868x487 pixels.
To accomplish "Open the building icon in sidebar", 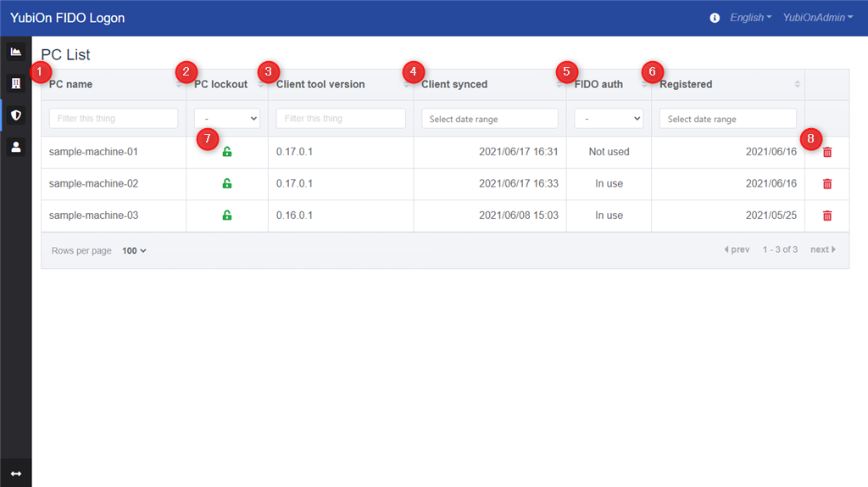I will pyautogui.click(x=15, y=83).
